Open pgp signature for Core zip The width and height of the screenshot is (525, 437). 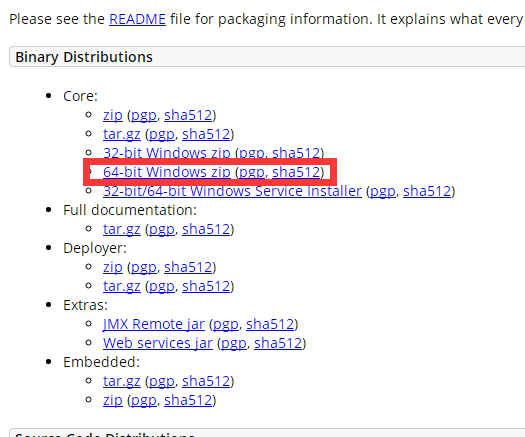(144, 115)
